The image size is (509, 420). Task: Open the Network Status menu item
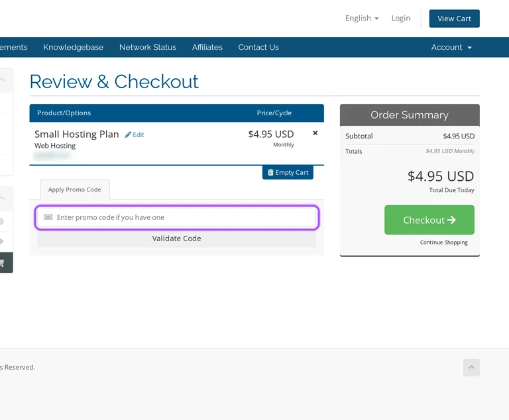coord(148,47)
